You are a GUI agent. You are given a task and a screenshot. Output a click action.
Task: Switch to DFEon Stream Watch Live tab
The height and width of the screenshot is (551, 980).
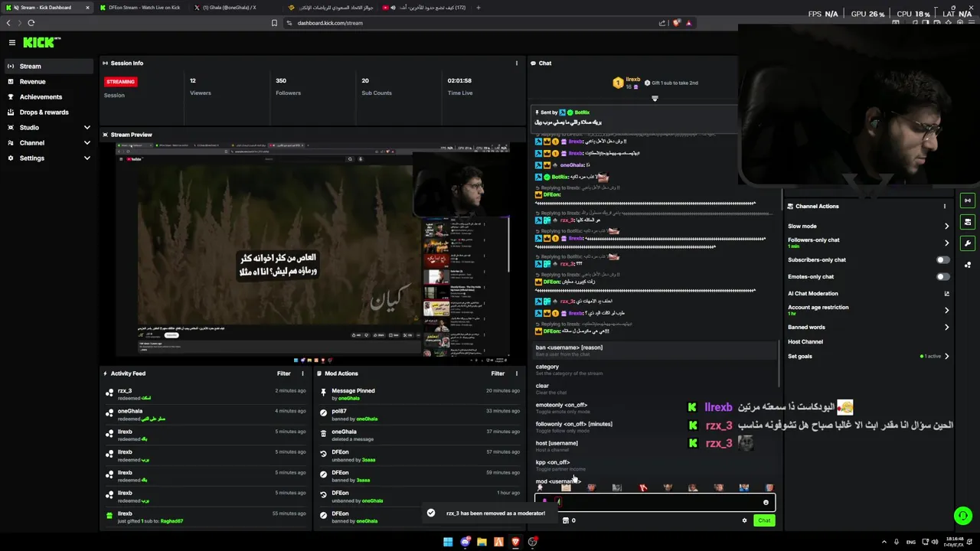[x=141, y=8]
